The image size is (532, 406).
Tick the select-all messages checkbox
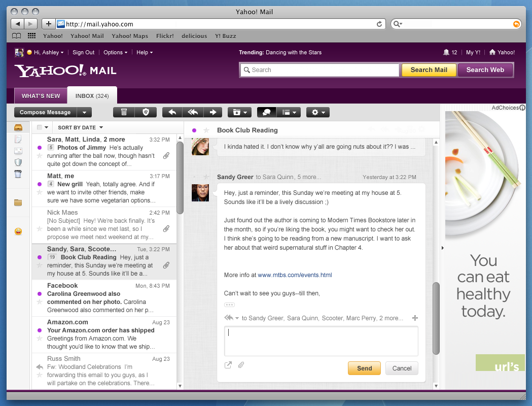coord(40,127)
